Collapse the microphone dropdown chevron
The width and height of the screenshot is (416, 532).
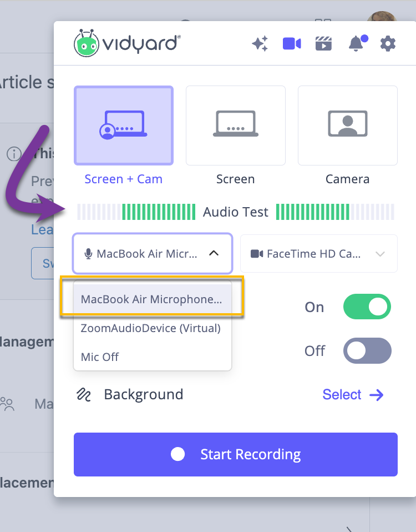click(x=215, y=253)
